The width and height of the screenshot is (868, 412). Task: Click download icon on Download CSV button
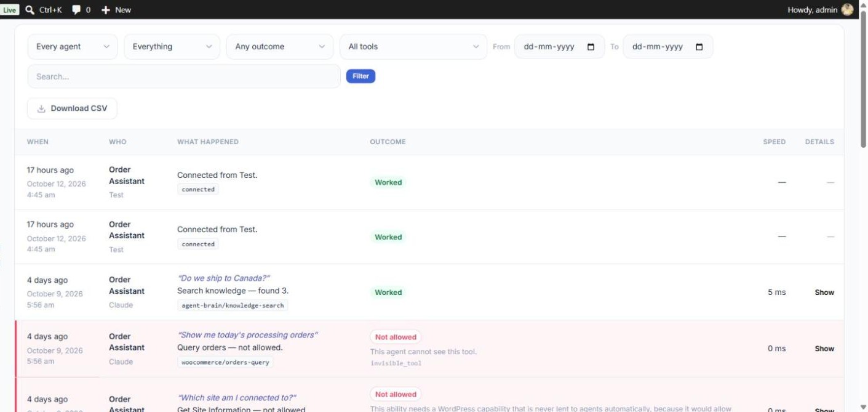[41, 108]
